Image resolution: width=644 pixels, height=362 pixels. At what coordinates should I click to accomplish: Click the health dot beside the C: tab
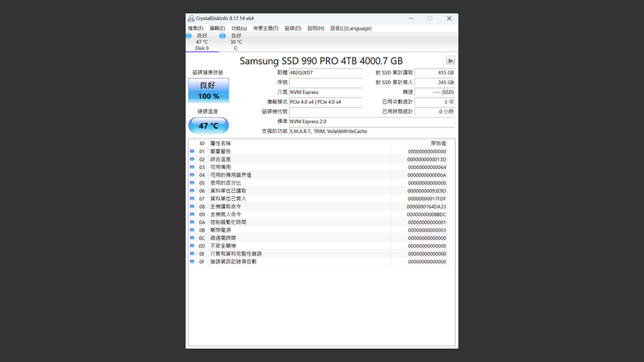(222, 36)
